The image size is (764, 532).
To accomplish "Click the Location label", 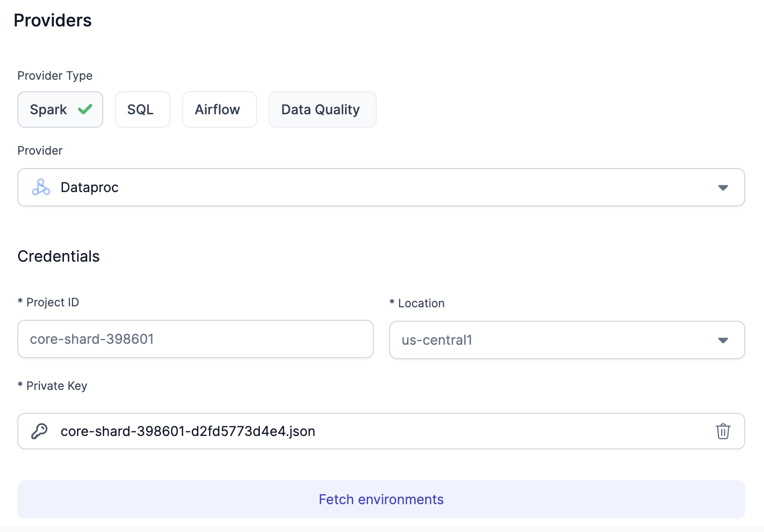I will click(x=417, y=303).
